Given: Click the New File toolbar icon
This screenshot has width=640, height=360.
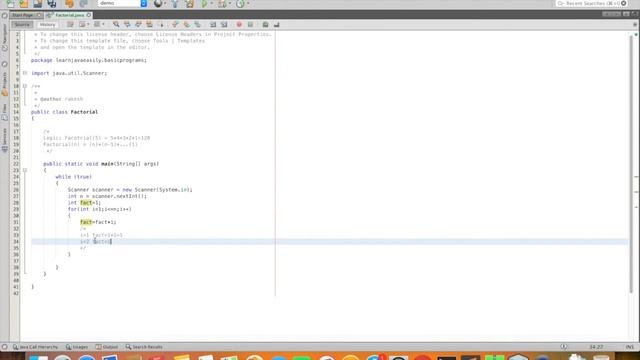Looking at the screenshot, I should (x=10, y=3).
